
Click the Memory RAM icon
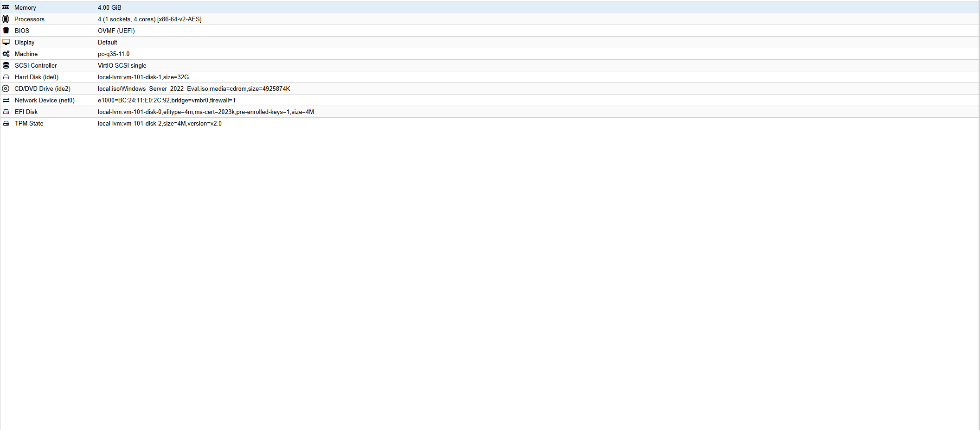[x=6, y=7]
